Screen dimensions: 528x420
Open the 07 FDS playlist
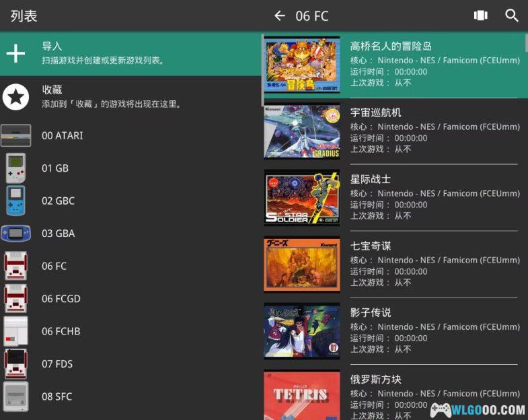(x=130, y=364)
